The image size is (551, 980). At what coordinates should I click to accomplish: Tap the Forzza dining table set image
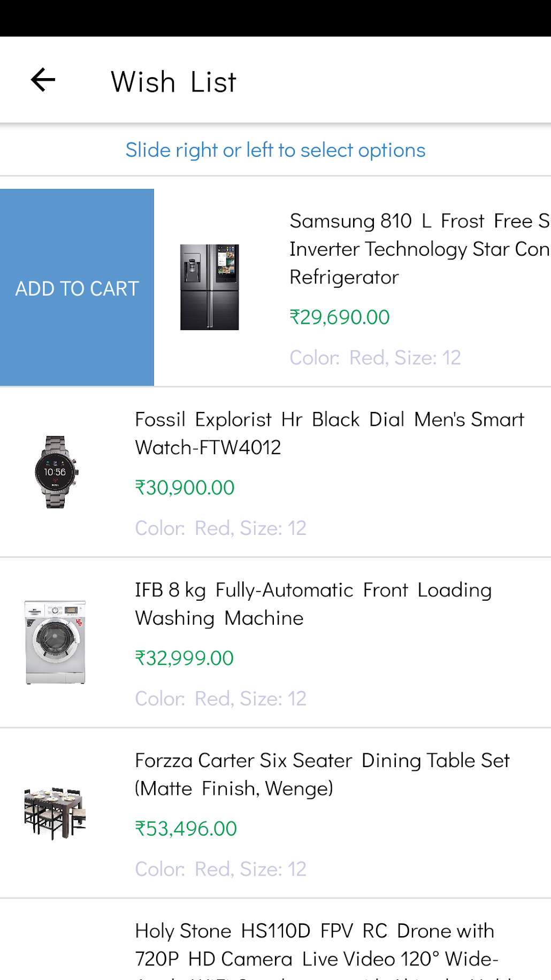click(x=56, y=813)
